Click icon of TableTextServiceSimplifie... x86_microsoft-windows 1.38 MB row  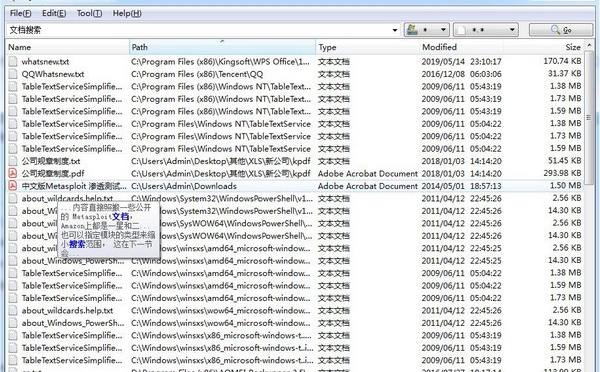click(13, 335)
